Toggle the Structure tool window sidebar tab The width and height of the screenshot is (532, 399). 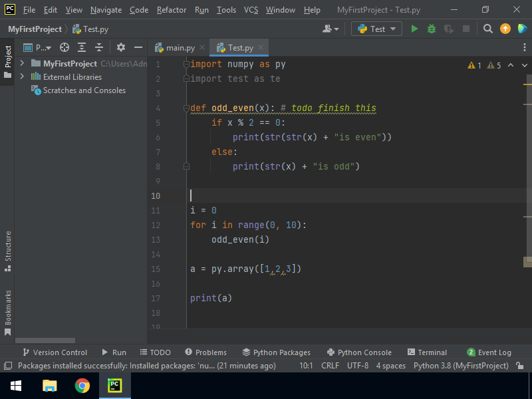click(x=7, y=251)
